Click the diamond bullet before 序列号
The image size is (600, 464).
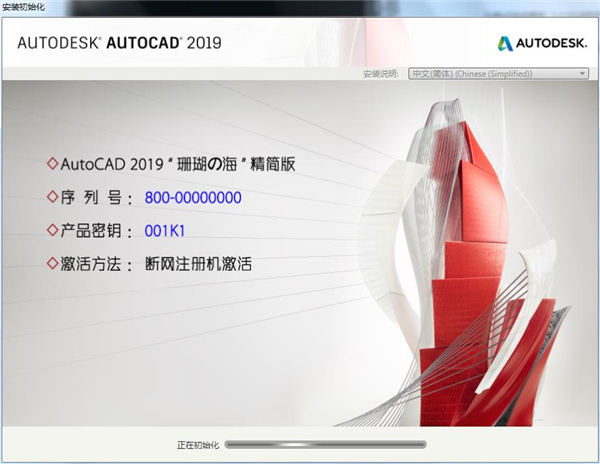tap(52, 197)
